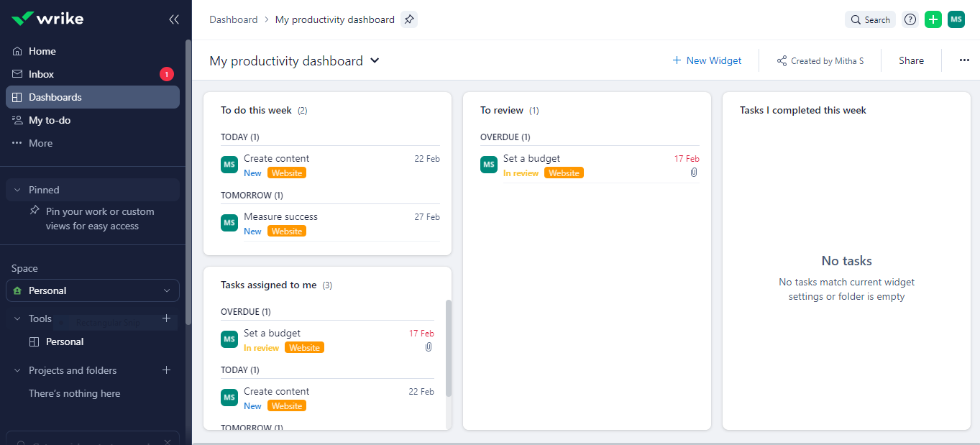980x445 pixels.
Task: Open the More menu in the sidebar
Action: (x=42, y=142)
